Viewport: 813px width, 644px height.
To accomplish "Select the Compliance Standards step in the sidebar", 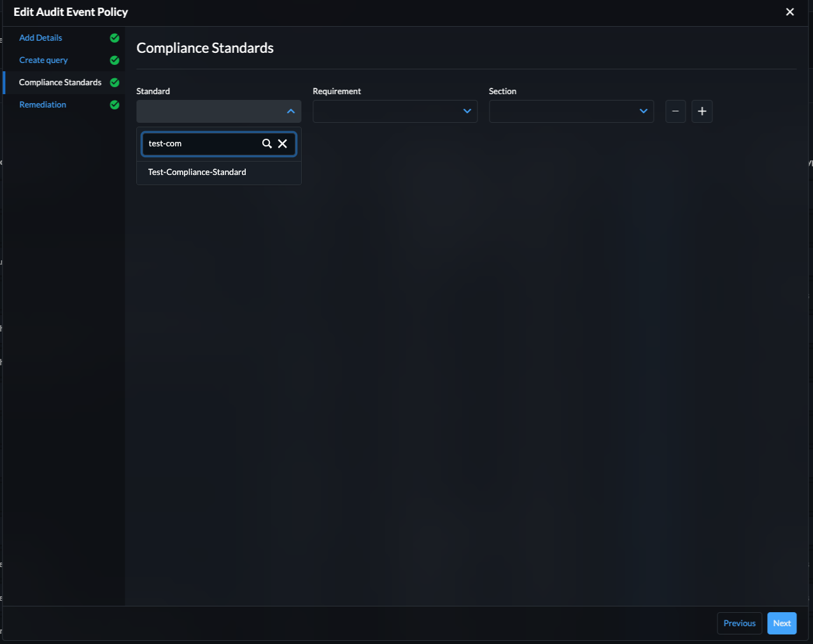I will 60,82.
